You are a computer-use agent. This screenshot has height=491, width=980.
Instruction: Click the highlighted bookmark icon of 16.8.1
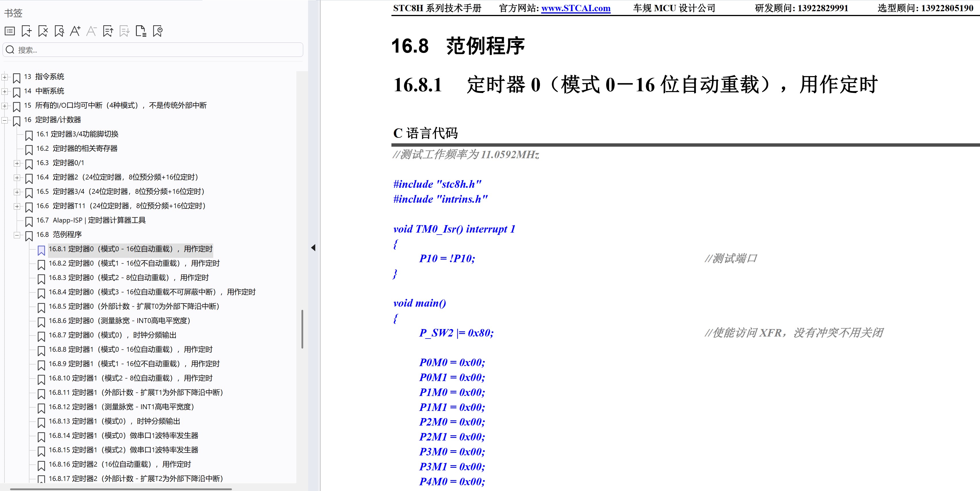41,250
